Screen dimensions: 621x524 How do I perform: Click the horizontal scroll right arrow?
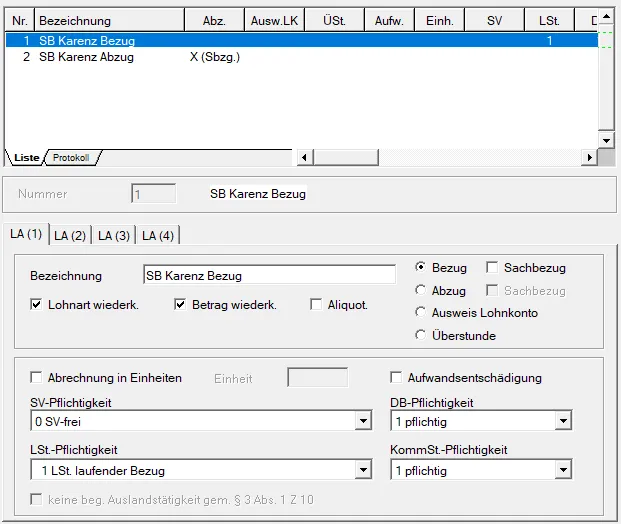(x=590, y=158)
